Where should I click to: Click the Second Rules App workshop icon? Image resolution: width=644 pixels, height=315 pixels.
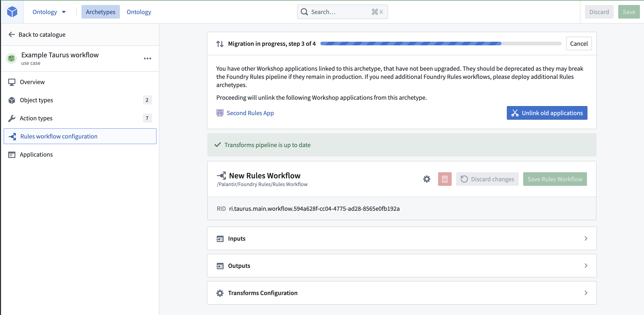[x=220, y=113]
